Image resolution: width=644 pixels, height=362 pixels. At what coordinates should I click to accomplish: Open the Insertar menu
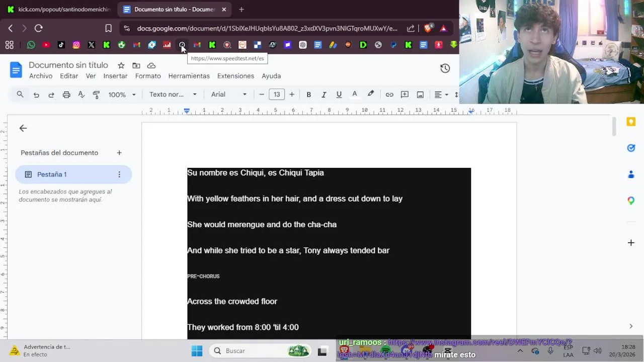click(115, 76)
